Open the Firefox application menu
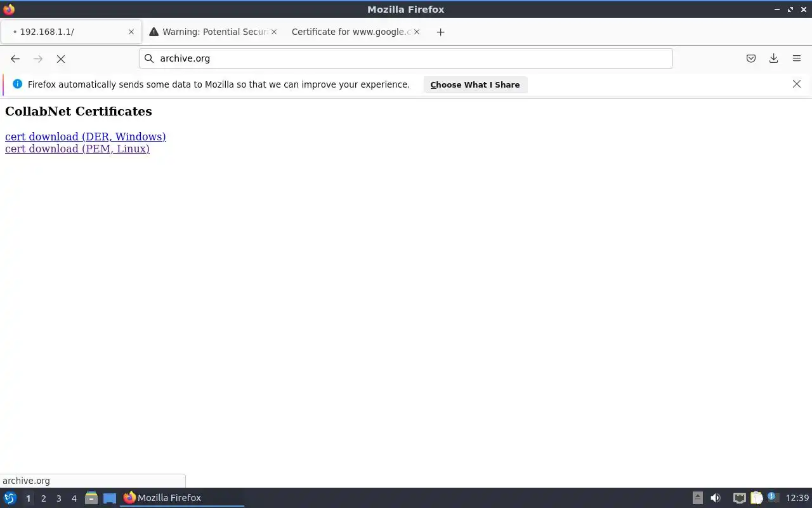 [x=797, y=58]
